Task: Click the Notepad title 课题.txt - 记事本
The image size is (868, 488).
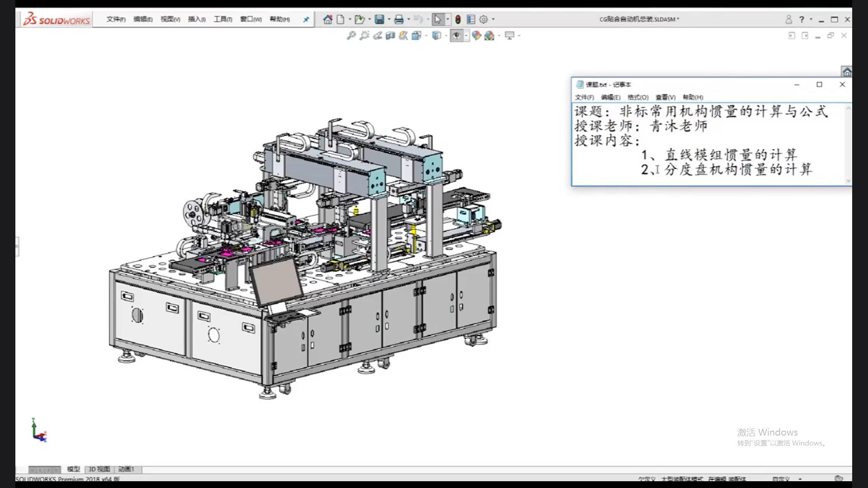Action: 608,84
